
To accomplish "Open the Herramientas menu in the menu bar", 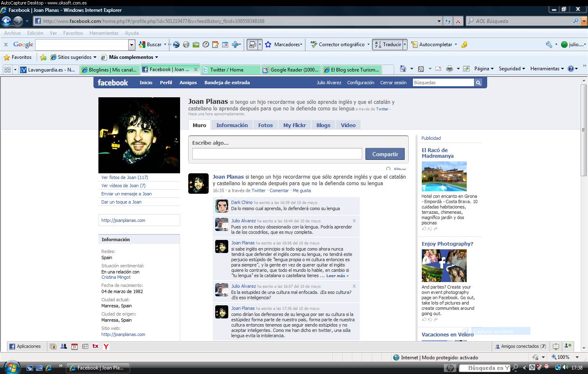I will 104,33.
